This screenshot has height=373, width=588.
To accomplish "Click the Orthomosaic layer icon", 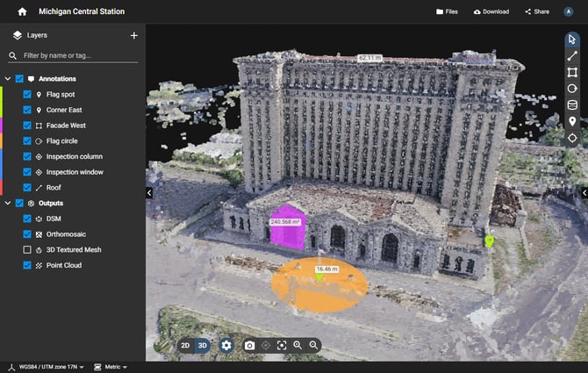I will [x=39, y=234].
